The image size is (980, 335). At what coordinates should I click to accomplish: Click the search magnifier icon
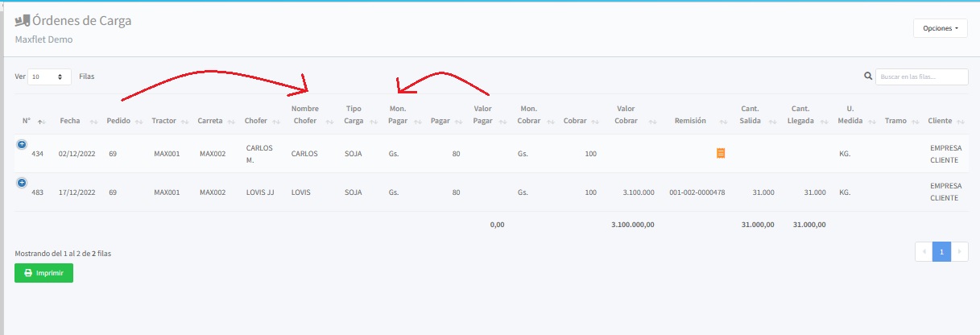click(x=868, y=77)
